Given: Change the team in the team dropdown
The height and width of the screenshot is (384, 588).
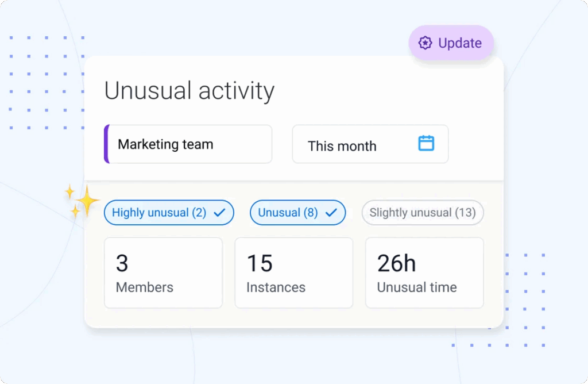Looking at the screenshot, I should point(188,144).
